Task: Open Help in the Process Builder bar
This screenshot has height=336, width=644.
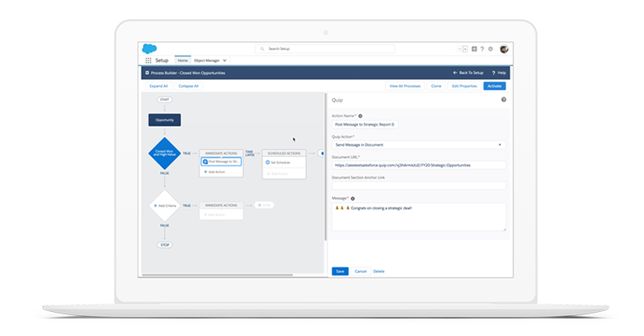Action: pos(498,73)
